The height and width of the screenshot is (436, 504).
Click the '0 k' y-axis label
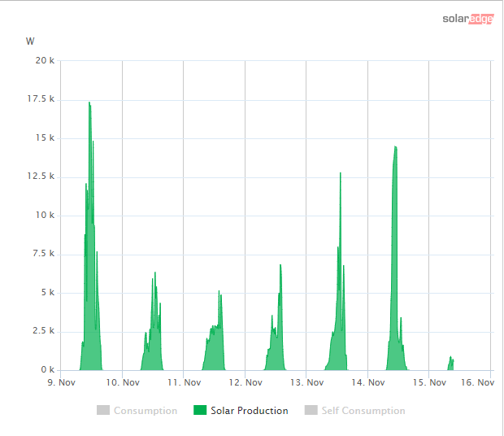click(x=48, y=370)
